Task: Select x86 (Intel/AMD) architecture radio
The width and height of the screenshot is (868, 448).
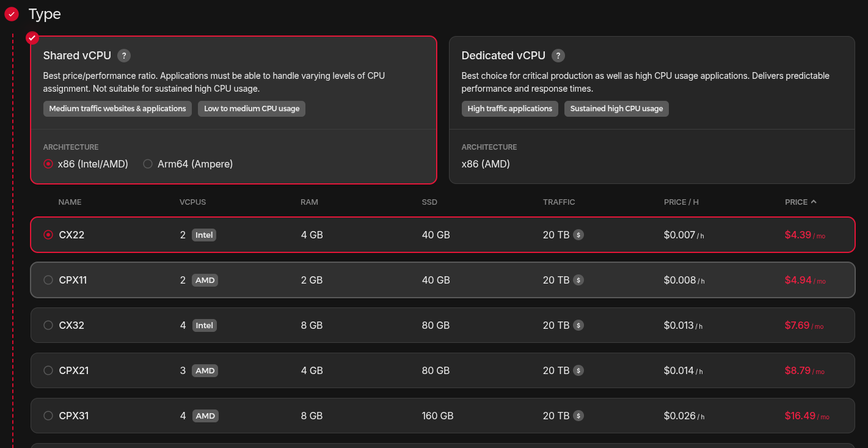Action: click(48, 164)
